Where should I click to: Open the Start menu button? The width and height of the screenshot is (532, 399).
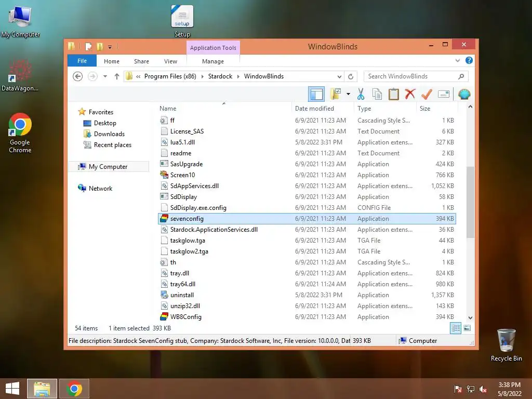tap(12, 389)
